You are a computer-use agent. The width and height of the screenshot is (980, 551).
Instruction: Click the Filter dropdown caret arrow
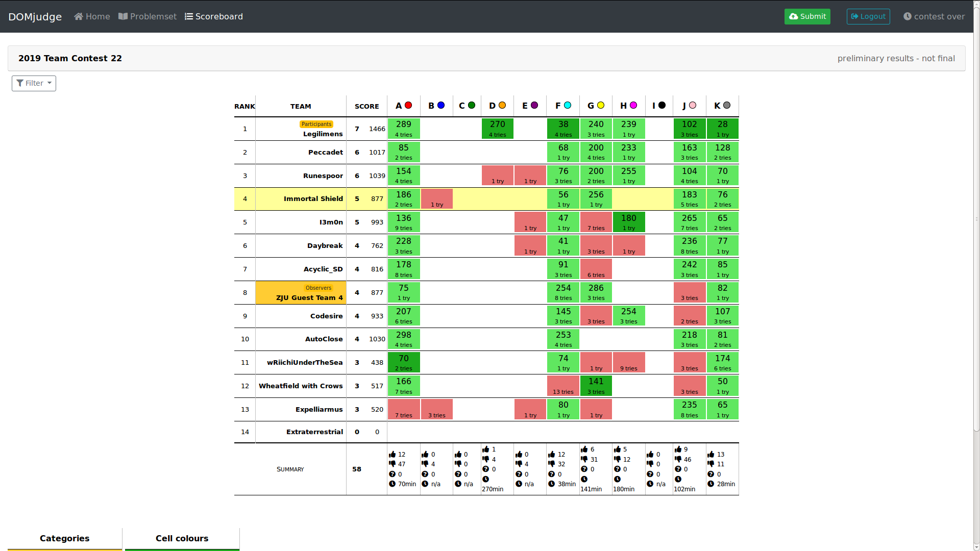[50, 83]
